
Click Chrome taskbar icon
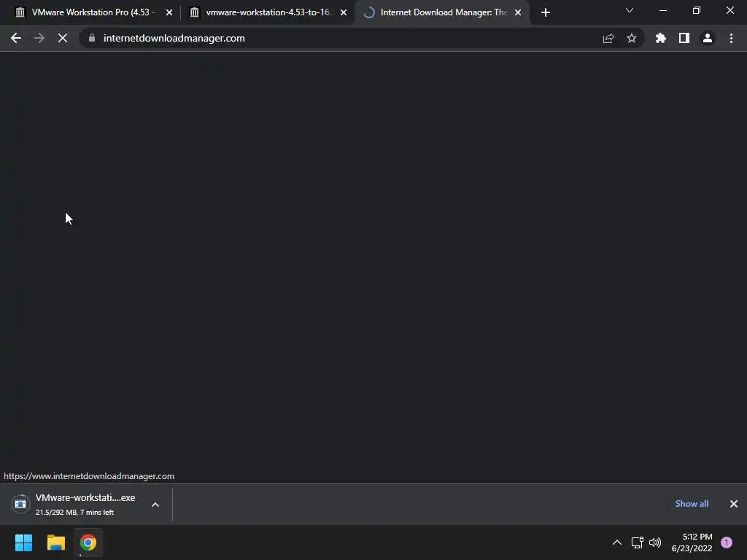pyautogui.click(x=88, y=542)
